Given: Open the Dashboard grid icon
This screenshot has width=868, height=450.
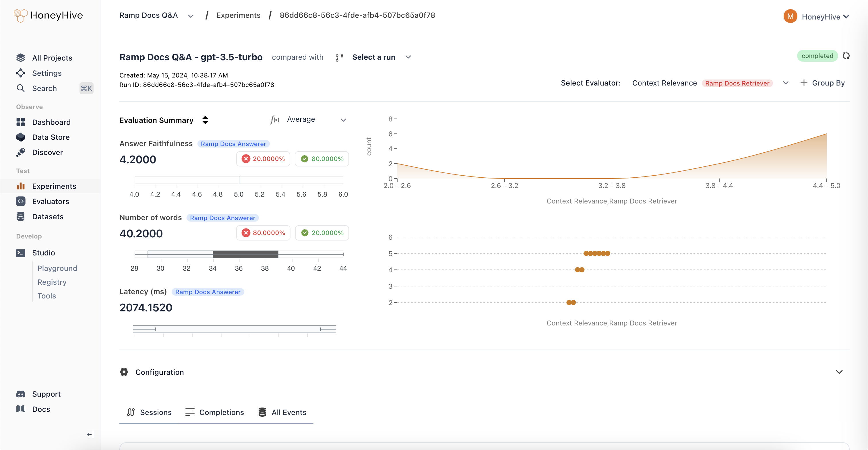Looking at the screenshot, I should pos(21,122).
